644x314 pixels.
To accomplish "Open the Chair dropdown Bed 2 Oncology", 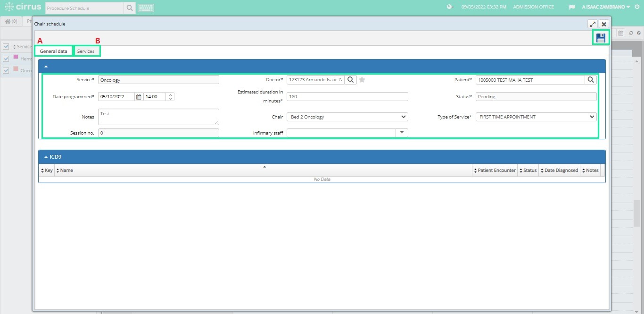I will [347, 117].
